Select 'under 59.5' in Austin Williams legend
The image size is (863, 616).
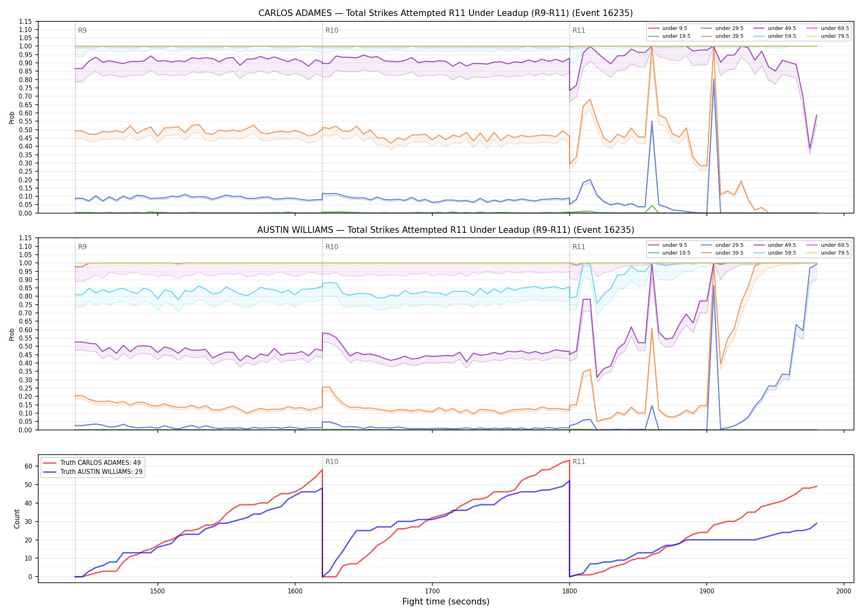(775, 253)
